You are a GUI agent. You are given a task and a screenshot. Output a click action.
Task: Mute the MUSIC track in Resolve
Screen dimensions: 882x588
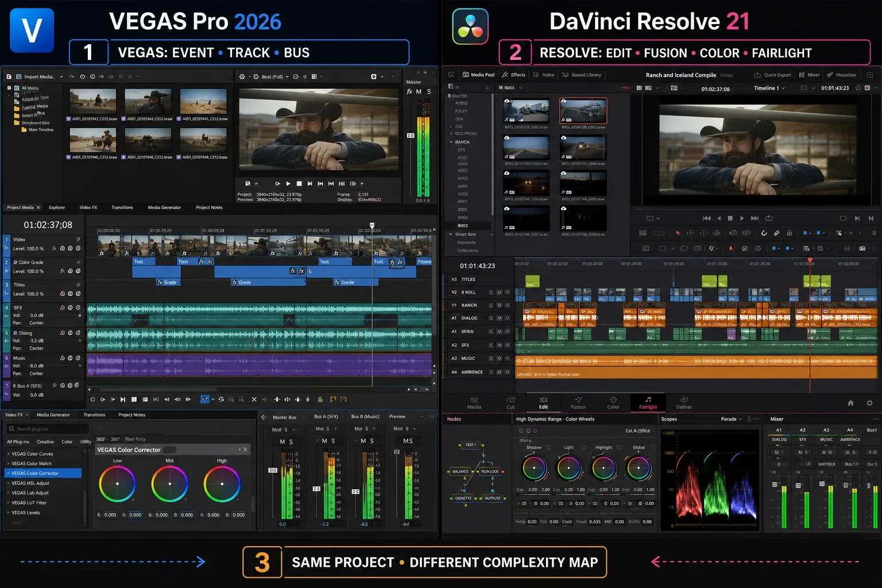click(x=499, y=358)
